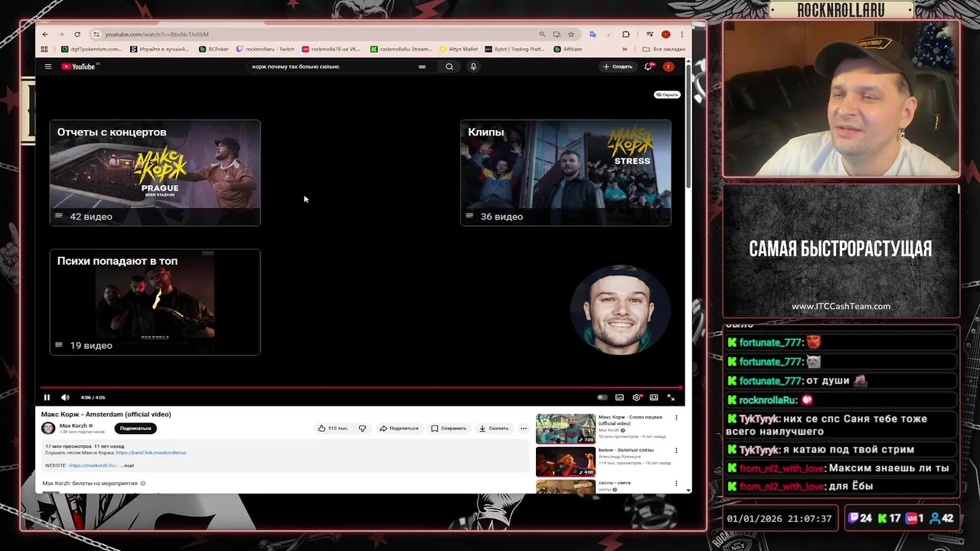
Task: Toggle autoplay switch in the player
Action: tap(603, 397)
